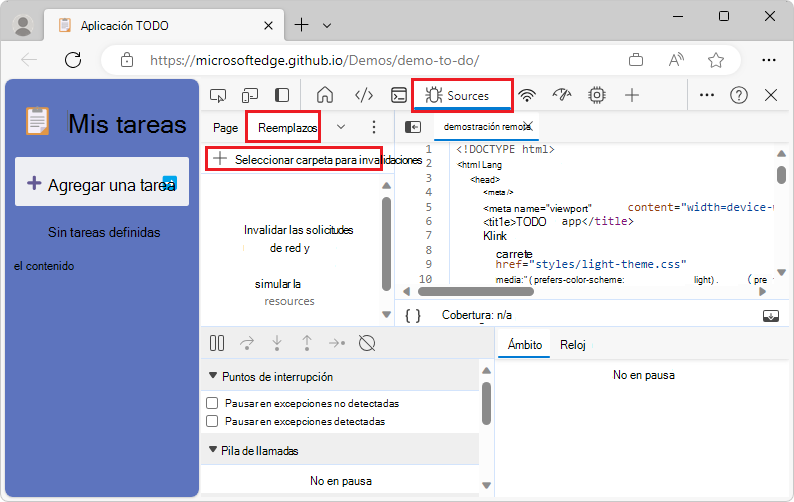The image size is (794, 502).
Task: Deactivate breakpoints icon
Action: tap(367, 343)
